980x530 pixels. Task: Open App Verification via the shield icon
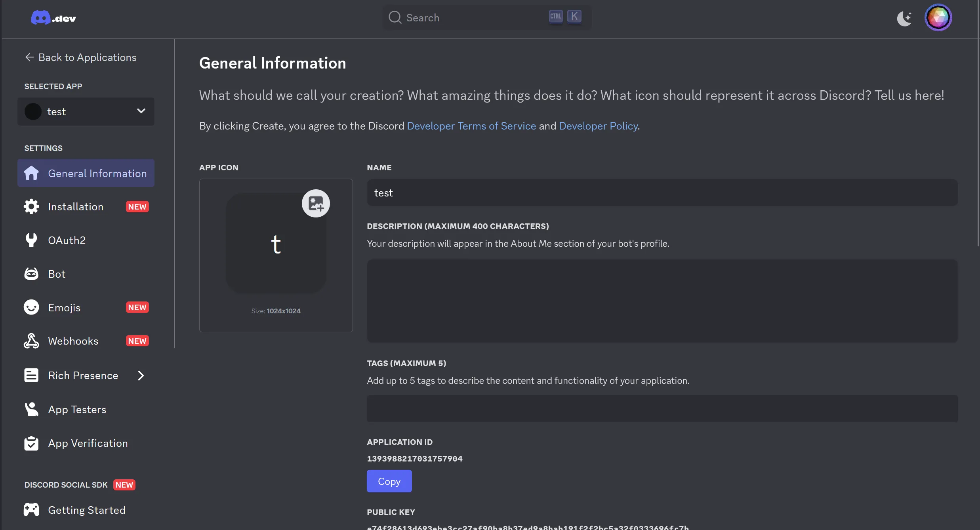tap(31, 443)
